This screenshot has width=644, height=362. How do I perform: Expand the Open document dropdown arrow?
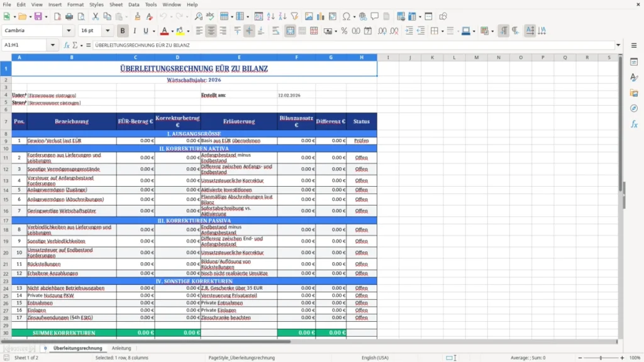31,17
